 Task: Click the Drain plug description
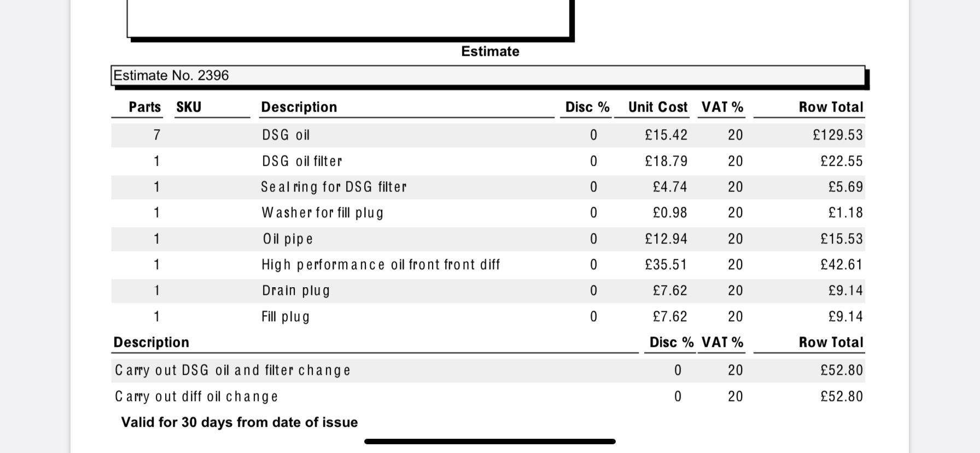296,291
